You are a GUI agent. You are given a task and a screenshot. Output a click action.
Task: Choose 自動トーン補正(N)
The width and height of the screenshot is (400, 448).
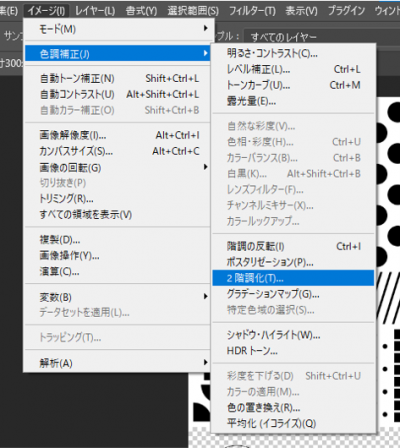click(117, 78)
